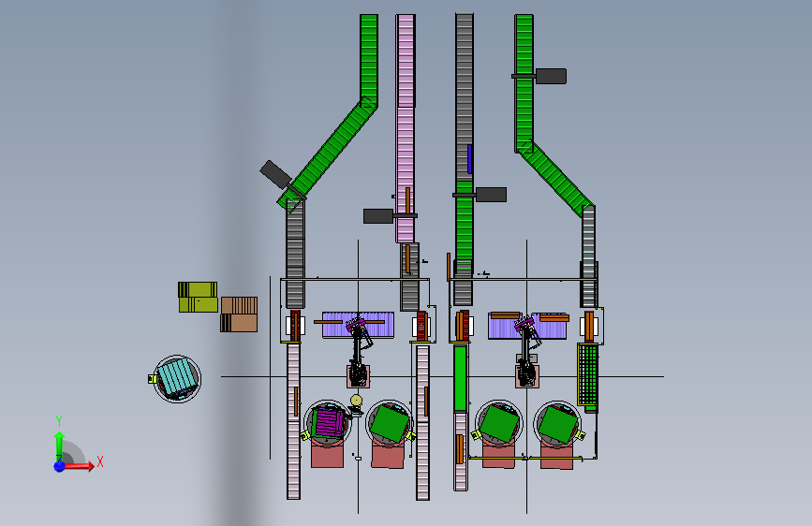Image resolution: width=812 pixels, height=526 pixels.
Task: Select the rightmost green pallet on turntable
Action: [x=558, y=424]
